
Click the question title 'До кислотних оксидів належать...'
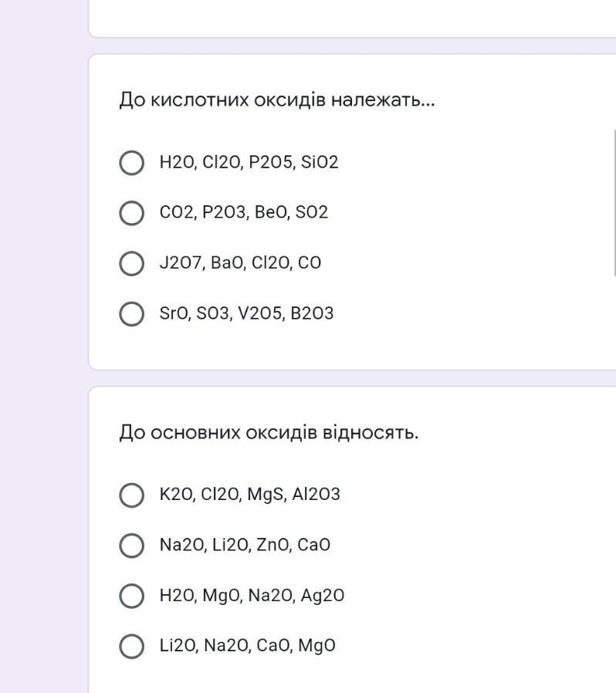click(x=277, y=100)
